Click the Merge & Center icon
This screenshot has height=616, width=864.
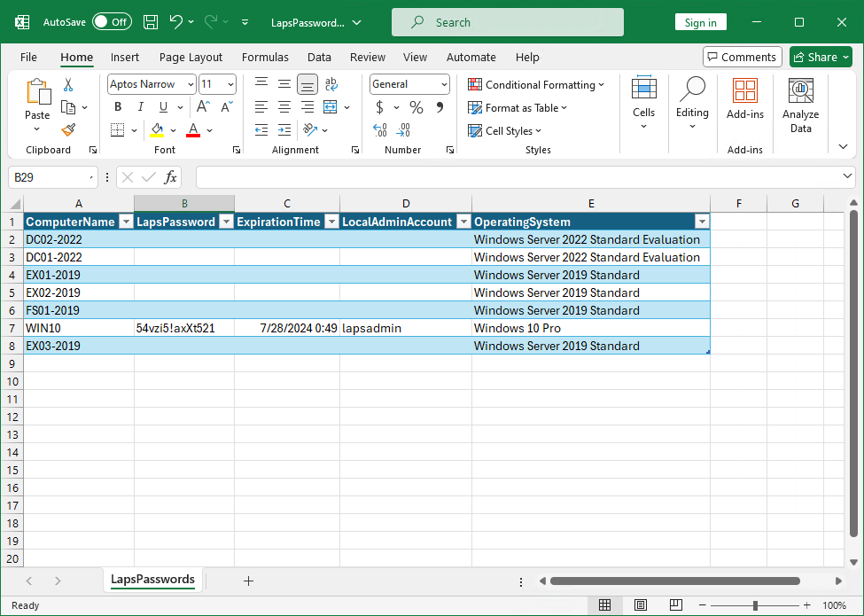click(331, 107)
